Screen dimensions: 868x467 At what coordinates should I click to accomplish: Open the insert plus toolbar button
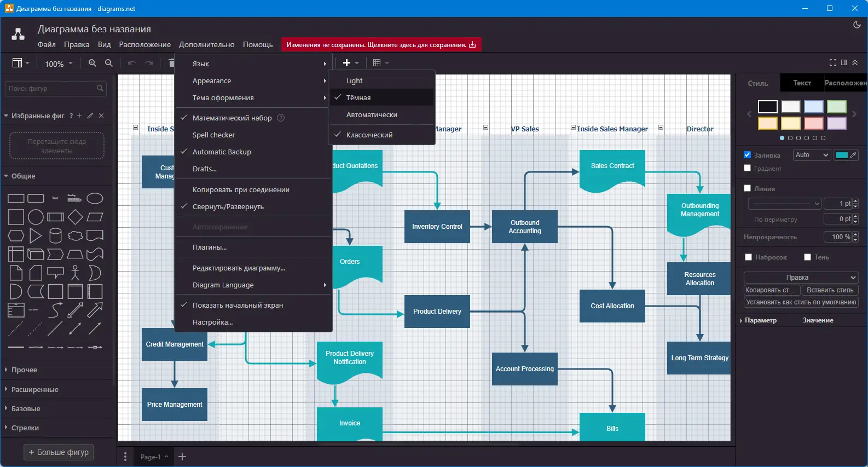point(350,63)
